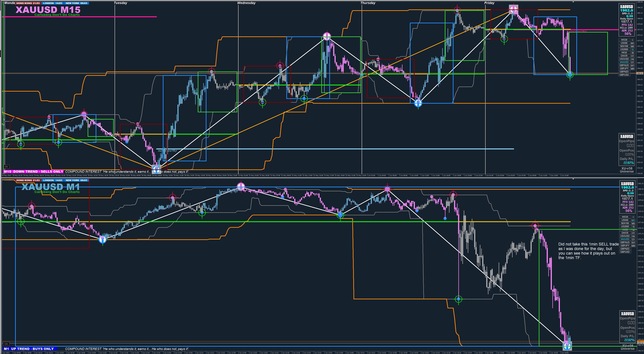The image size is (644, 354).
Task: Collapse the M15 chart's symbol list with the v button
Action: coord(633,40)
